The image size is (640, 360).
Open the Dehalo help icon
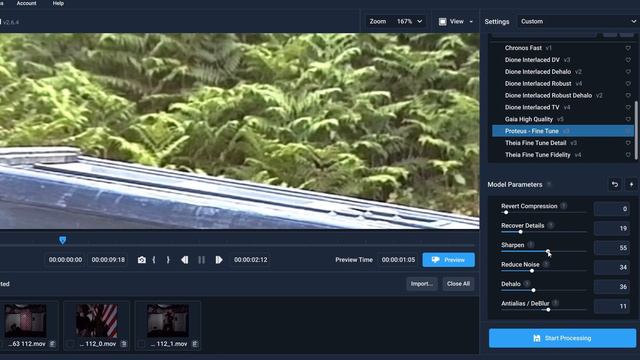pyautogui.click(x=527, y=284)
